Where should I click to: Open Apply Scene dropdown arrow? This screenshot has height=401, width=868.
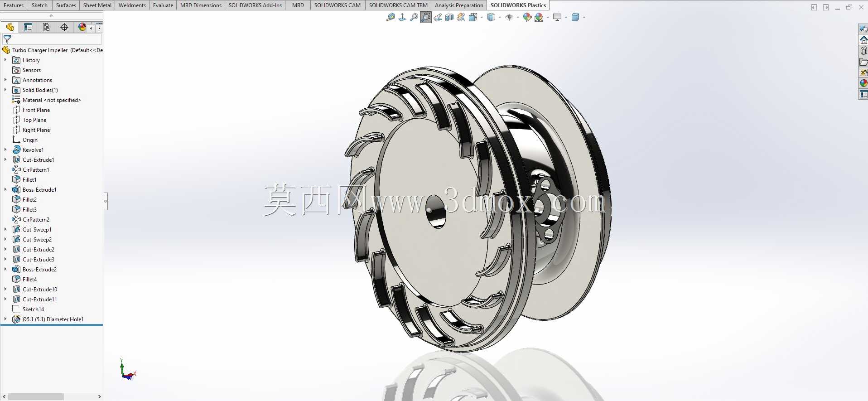548,17
